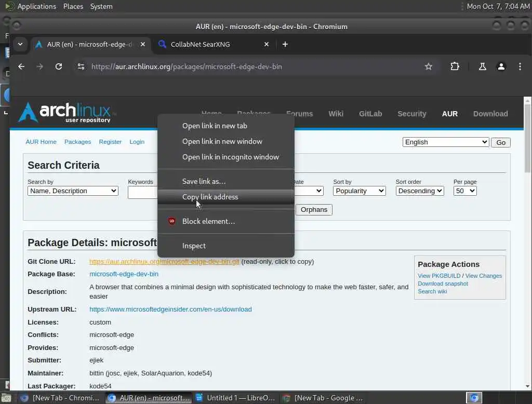The width and height of the screenshot is (532, 404).
Task: Open the Packages sub-navigation link
Action: pos(78,142)
